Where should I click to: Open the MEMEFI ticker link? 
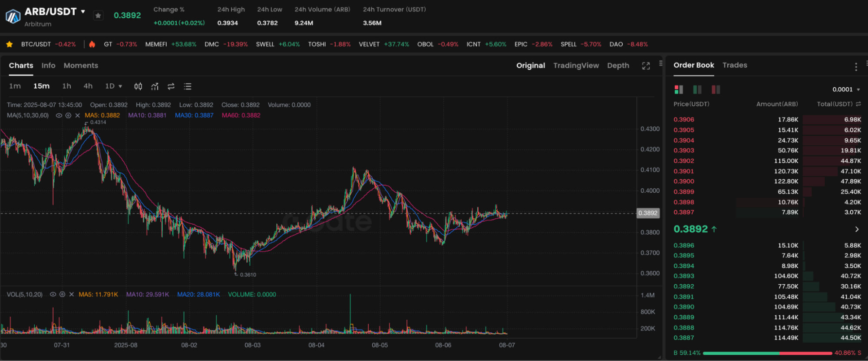tap(171, 44)
